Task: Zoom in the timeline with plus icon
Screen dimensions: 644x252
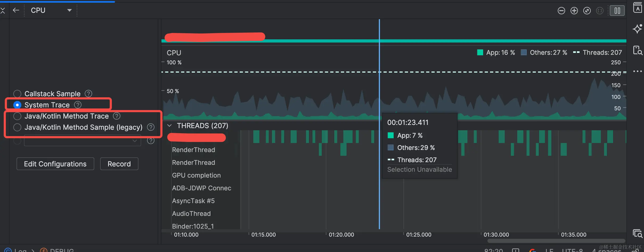Action: pyautogui.click(x=574, y=11)
